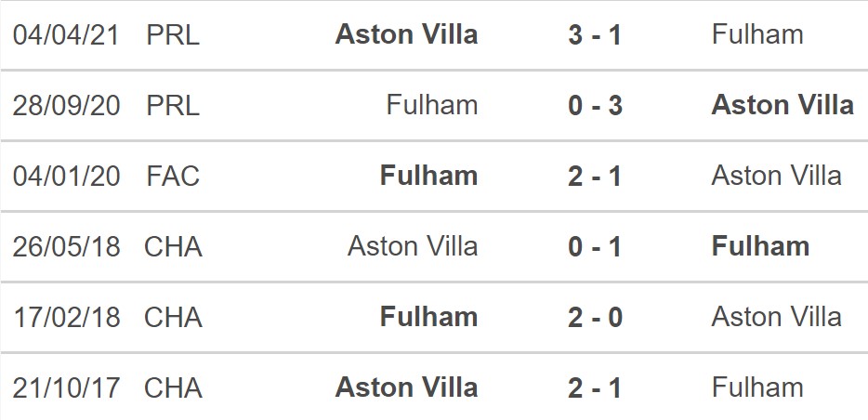Click bold Aston Villa in the 04/04/21 row

tap(407, 35)
